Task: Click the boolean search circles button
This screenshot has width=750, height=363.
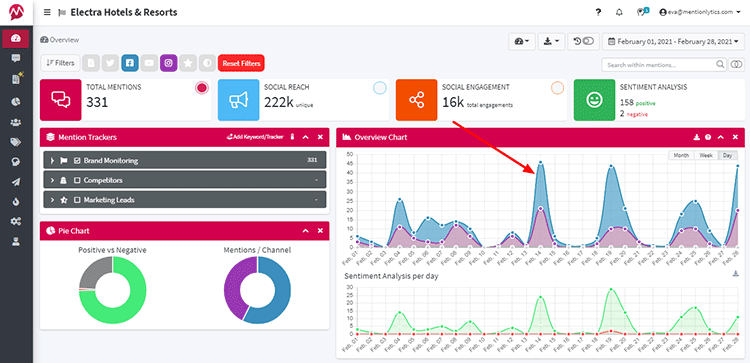Action: 737,64
